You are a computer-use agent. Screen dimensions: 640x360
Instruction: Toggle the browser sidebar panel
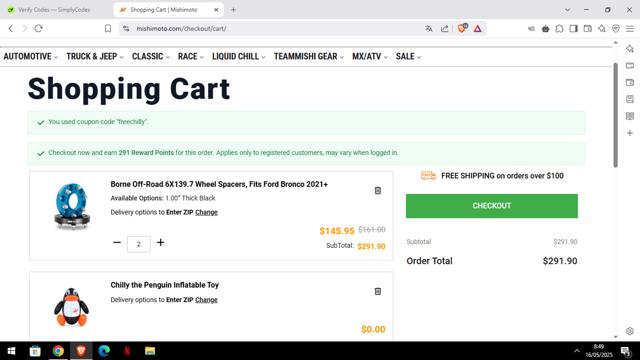coord(573,29)
